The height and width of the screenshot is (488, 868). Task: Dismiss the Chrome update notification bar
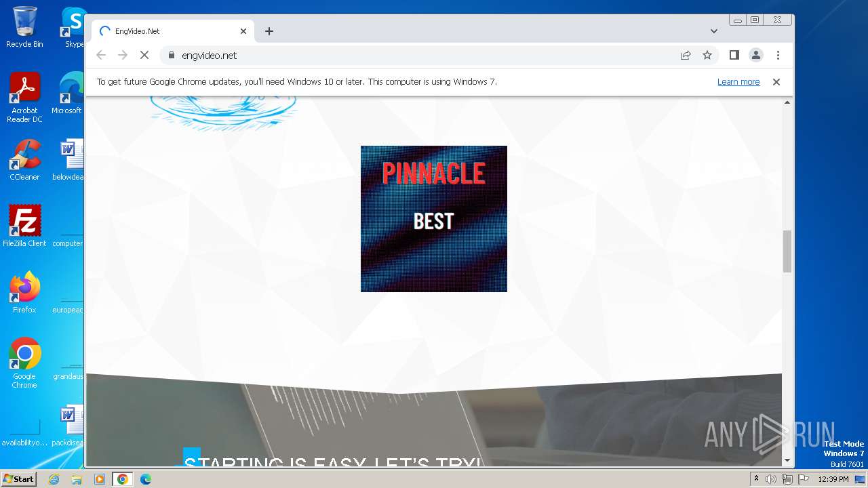pyautogui.click(x=776, y=82)
